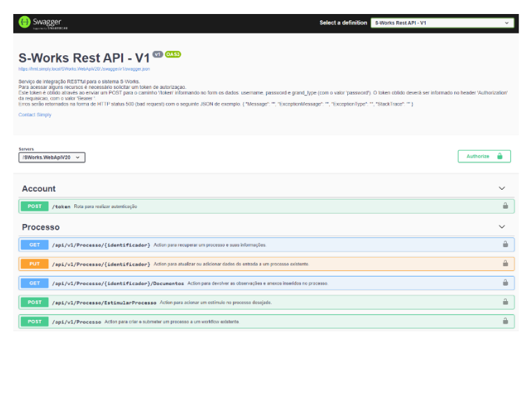Expand POST EstimularProcesso operation
Screen dimensions: 532x397
point(266,302)
